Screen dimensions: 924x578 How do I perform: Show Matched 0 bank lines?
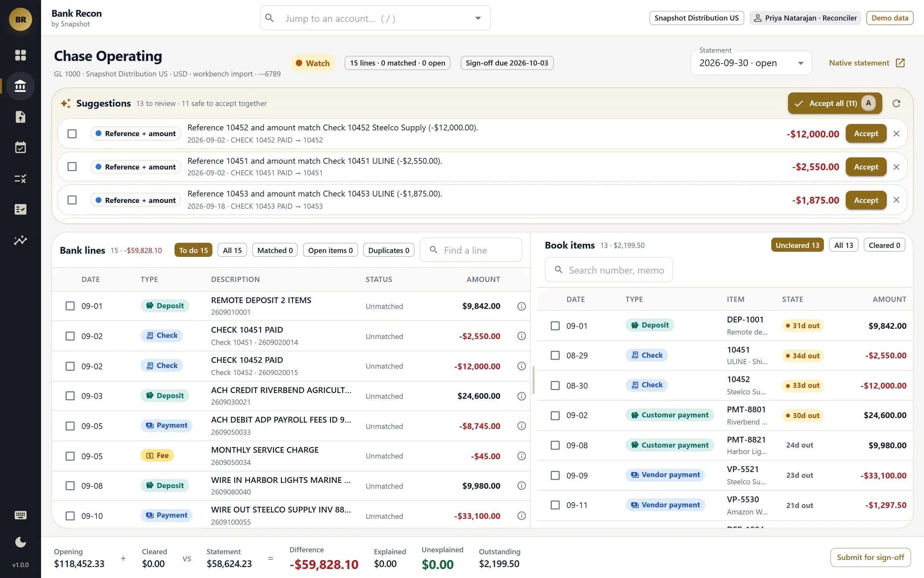coord(275,250)
